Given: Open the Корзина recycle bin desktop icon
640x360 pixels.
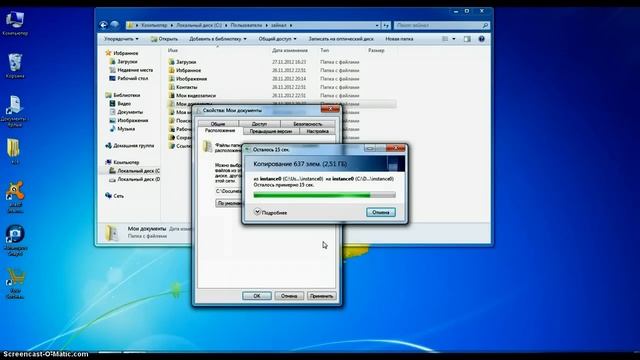Looking at the screenshot, I should [x=15, y=65].
